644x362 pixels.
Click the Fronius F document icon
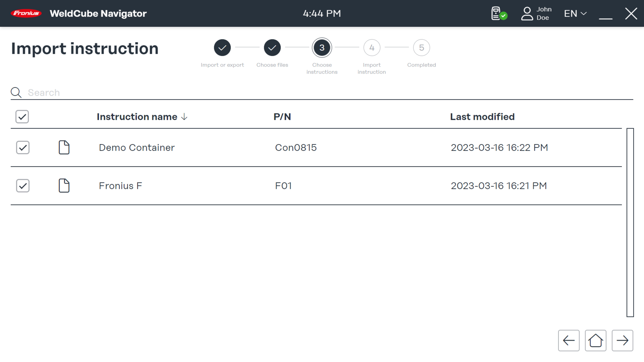64,186
